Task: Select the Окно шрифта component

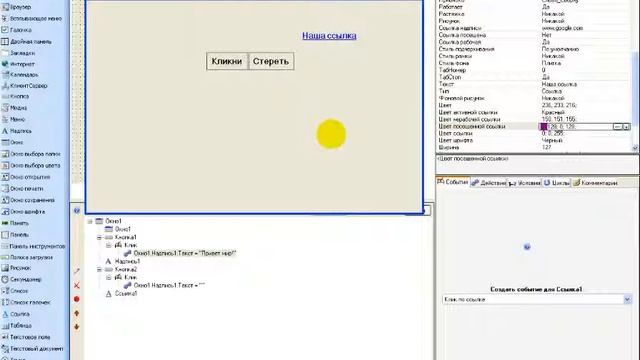Action: click(23, 212)
